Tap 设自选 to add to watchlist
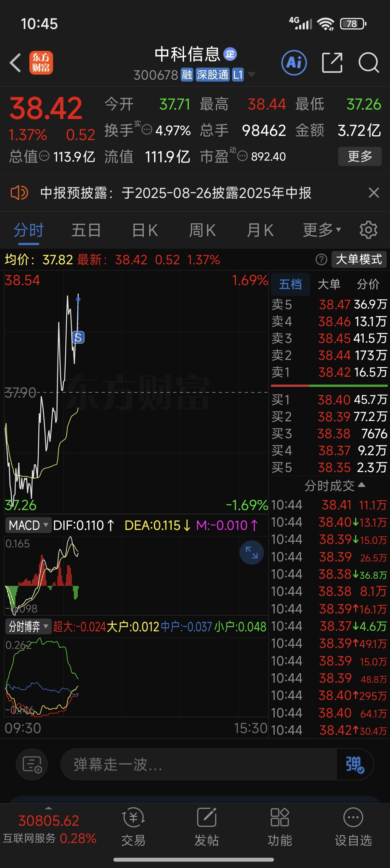 353,827
